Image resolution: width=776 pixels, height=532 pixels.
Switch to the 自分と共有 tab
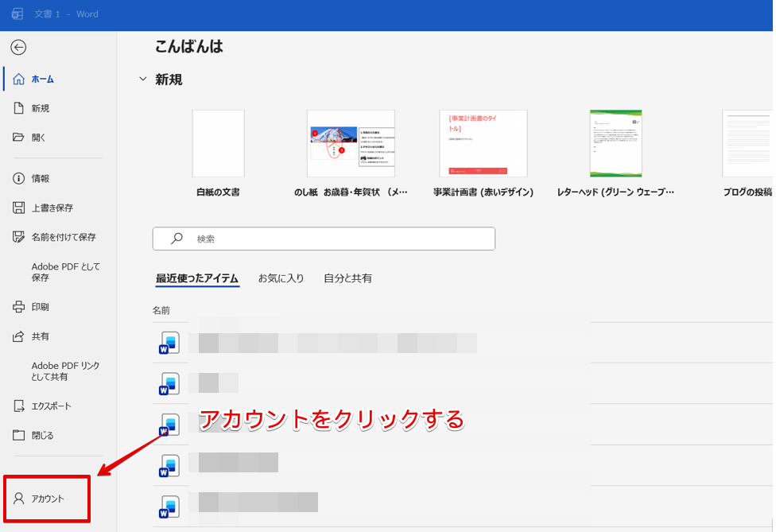tap(350, 278)
